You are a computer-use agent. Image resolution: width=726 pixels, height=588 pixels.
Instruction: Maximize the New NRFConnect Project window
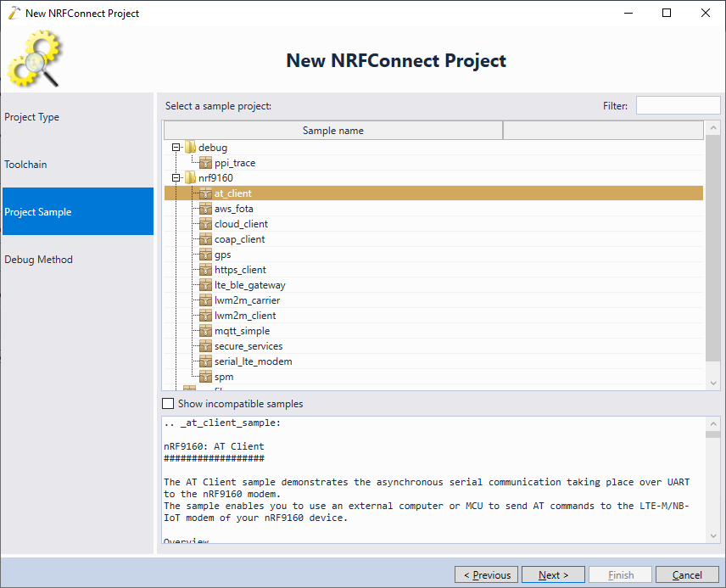coord(667,13)
